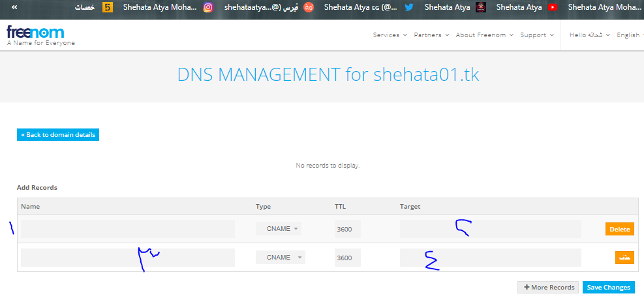Click the orange Arabic delete button

624,258
